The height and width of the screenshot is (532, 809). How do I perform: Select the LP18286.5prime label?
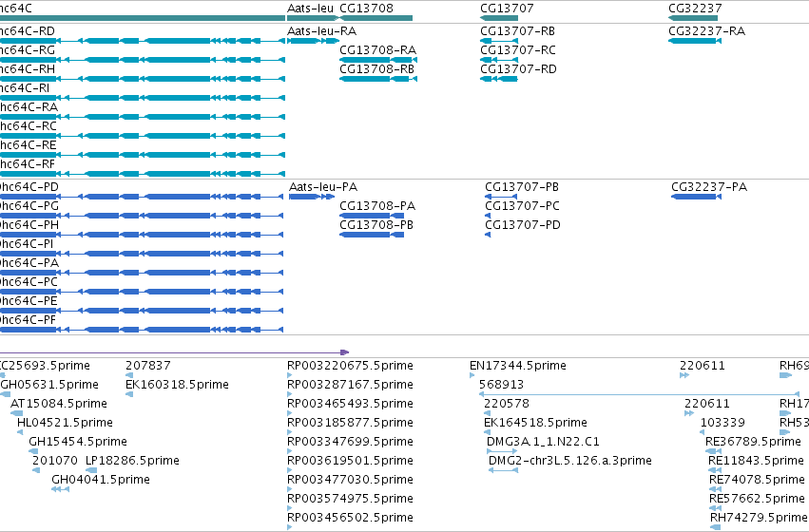[132, 461]
